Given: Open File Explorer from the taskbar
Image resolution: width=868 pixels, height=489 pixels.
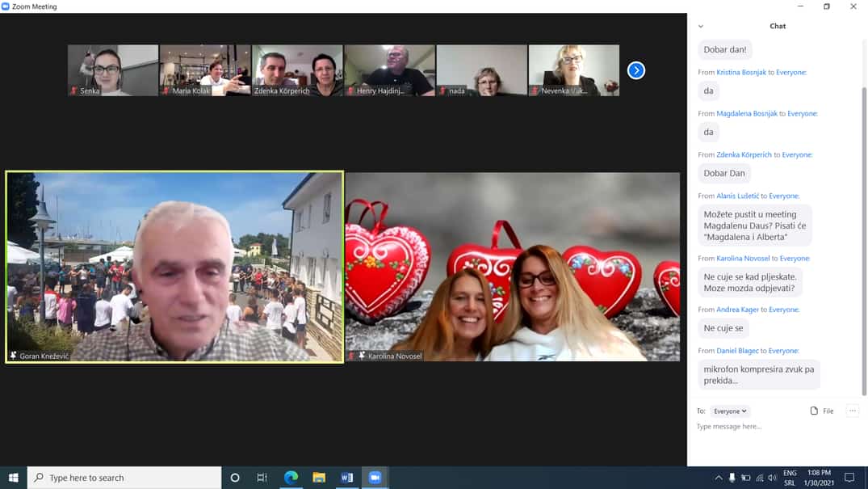Looking at the screenshot, I should tap(319, 478).
